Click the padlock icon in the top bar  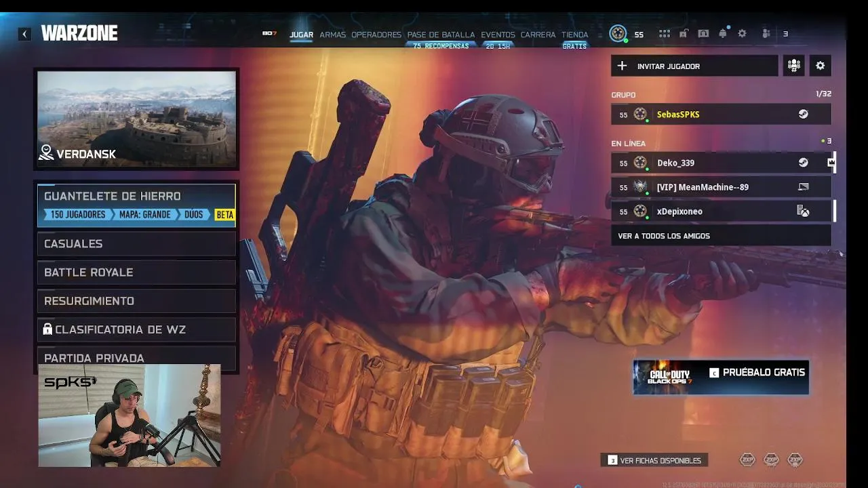coord(684,34)
